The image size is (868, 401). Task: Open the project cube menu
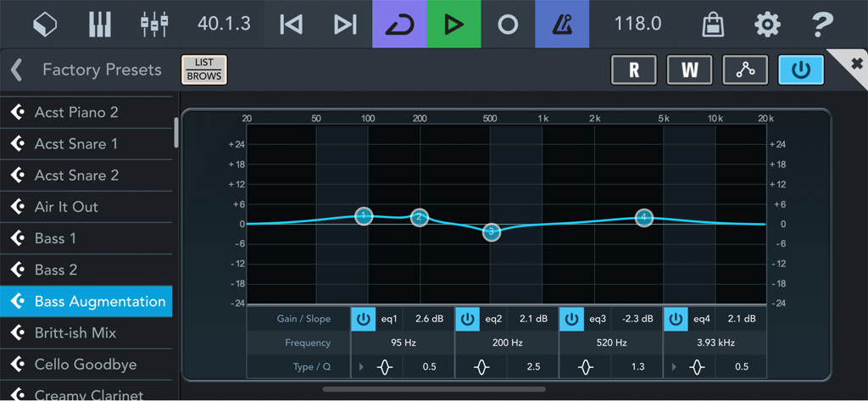click(45, 24)
